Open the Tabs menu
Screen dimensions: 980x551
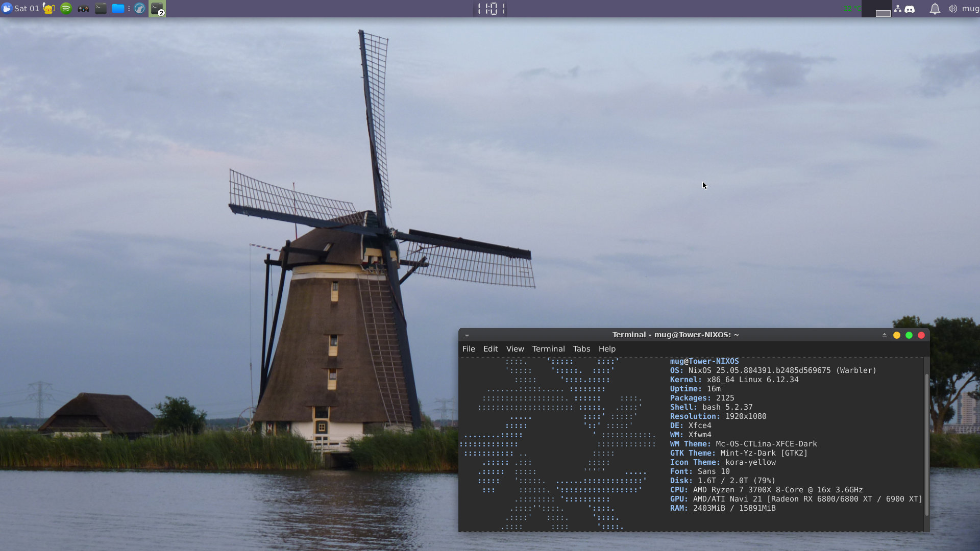581,349
